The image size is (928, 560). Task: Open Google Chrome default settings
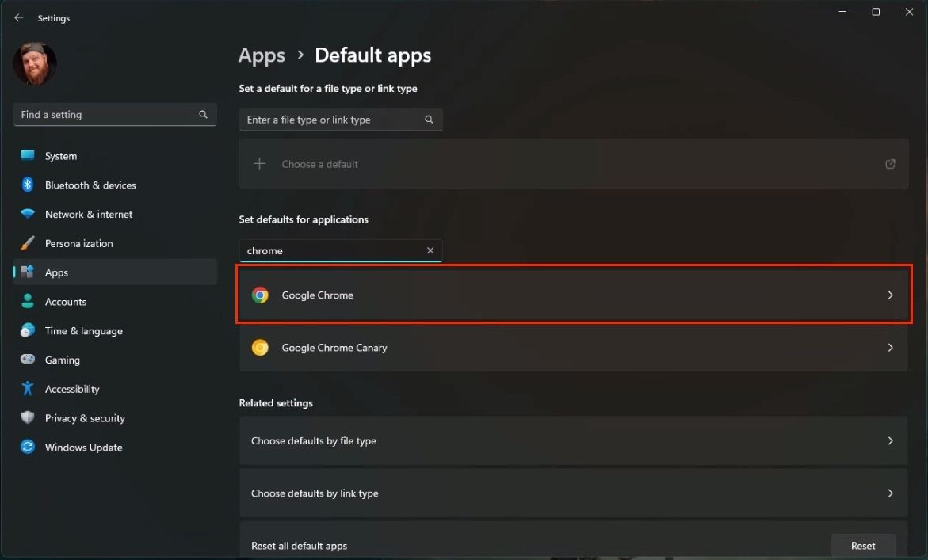tap(574, 295)
